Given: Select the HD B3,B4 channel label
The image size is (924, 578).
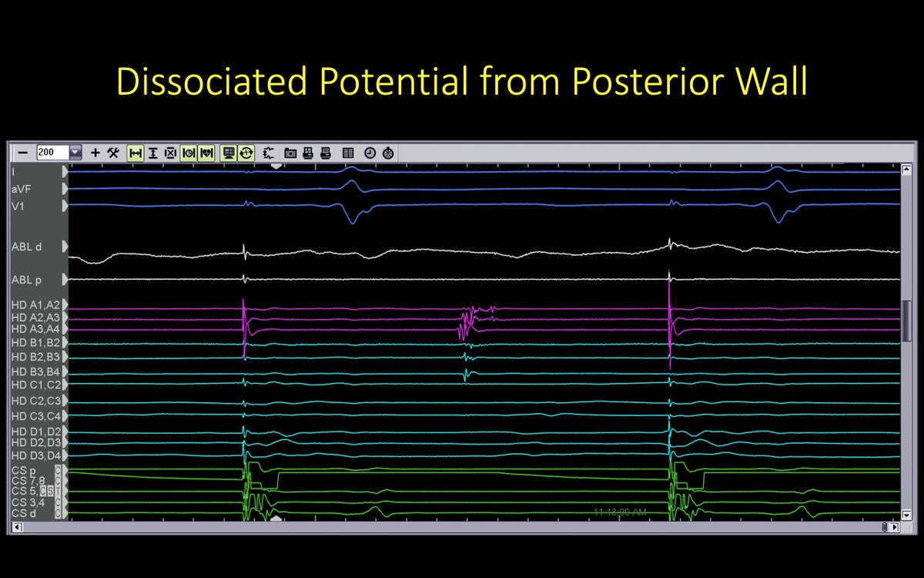Looking at the screenshot, I should click(35, 371).
